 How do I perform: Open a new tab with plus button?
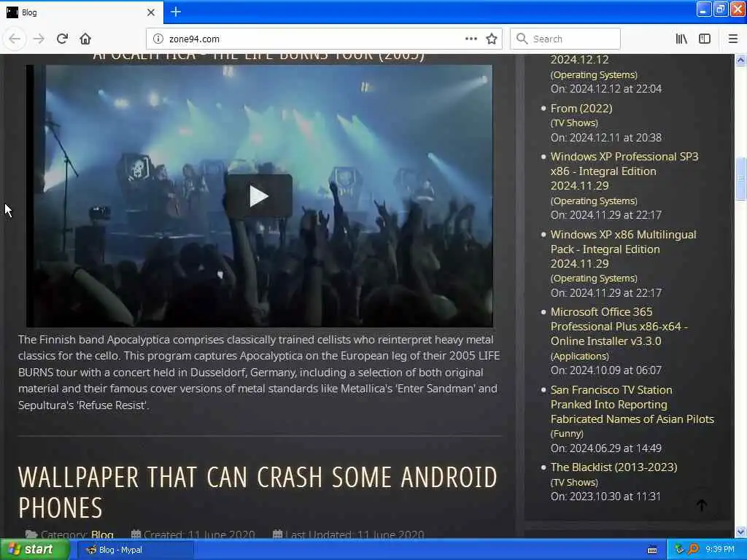tap(175, 12)
